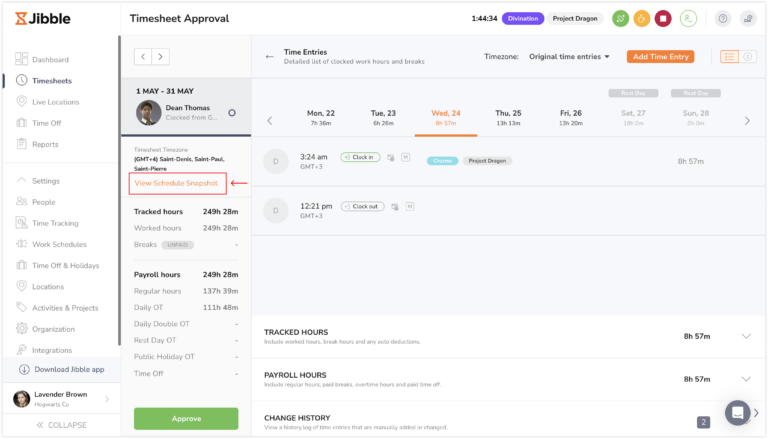Stop the timer with red stop button
Screen dimensions: 768x439
click(x=663, y=19)
